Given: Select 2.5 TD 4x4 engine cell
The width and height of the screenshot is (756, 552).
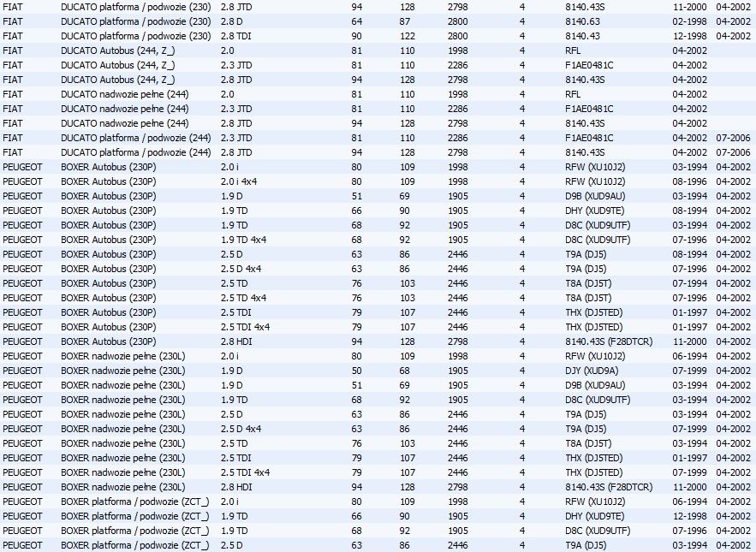Looking at the screenshot, I should coord(243,298).
